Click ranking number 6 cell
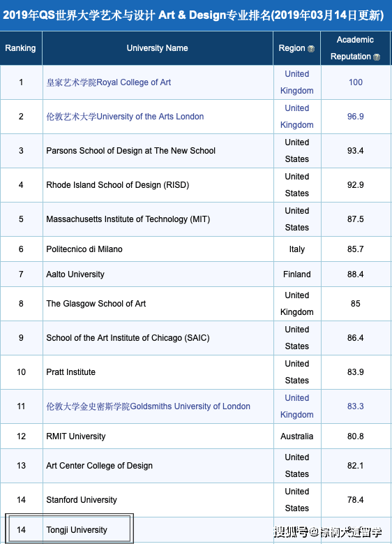This screenshot has width=392, height=544. coord(21,249)
